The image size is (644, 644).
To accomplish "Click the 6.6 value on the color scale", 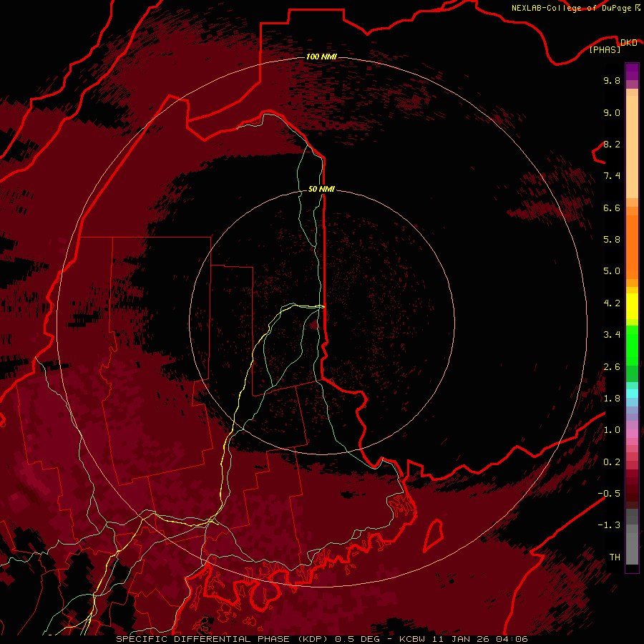I will pyautogui.click(x=612, y=208).
